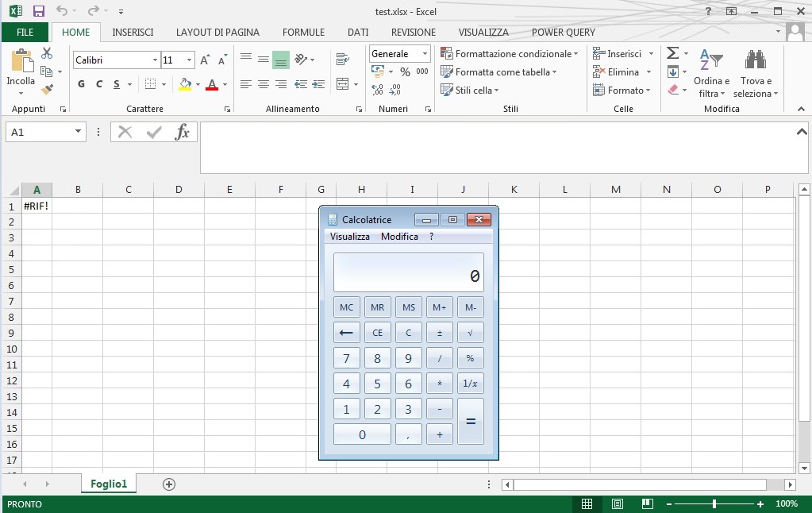Toggle wrap text in the cell
The height and width of the screenshot is (513, 812).
(x=342, y=59)
